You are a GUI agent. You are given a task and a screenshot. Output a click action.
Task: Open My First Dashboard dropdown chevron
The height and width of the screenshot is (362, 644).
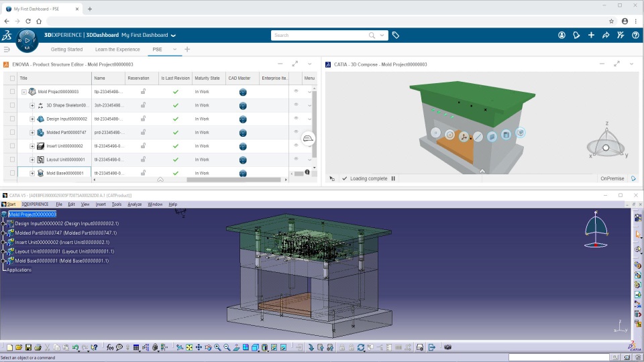click(173, 36)
